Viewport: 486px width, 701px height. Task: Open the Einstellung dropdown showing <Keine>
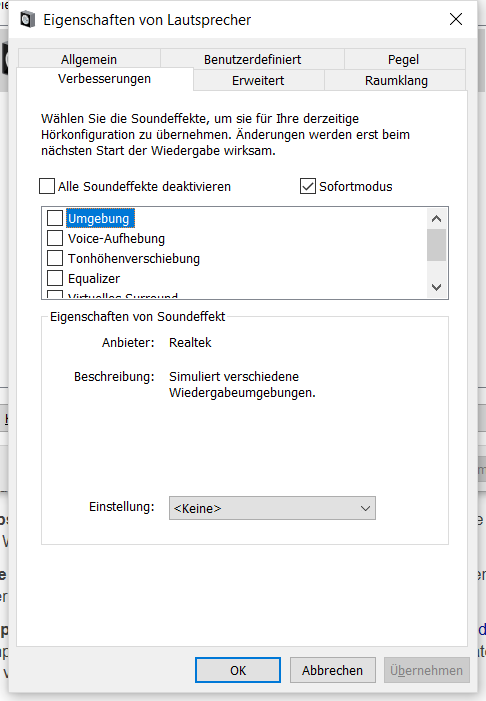[x=272, y=508]
